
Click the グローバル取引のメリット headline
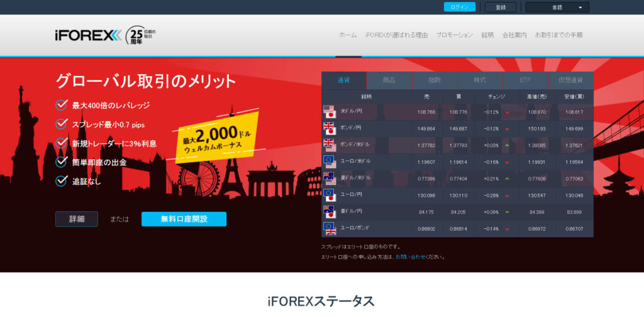[146, 81]
